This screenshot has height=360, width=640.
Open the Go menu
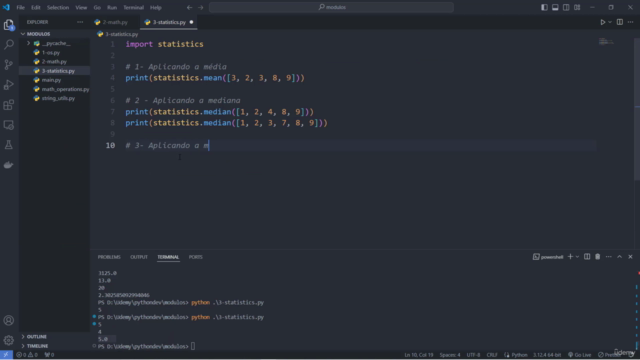tap(97, 7)
